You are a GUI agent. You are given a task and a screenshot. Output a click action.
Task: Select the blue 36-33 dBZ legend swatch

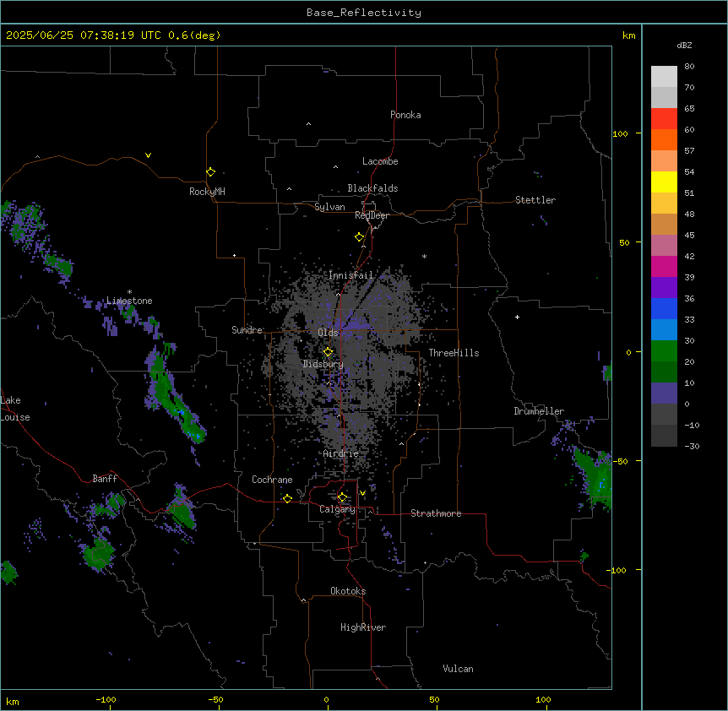664,308
